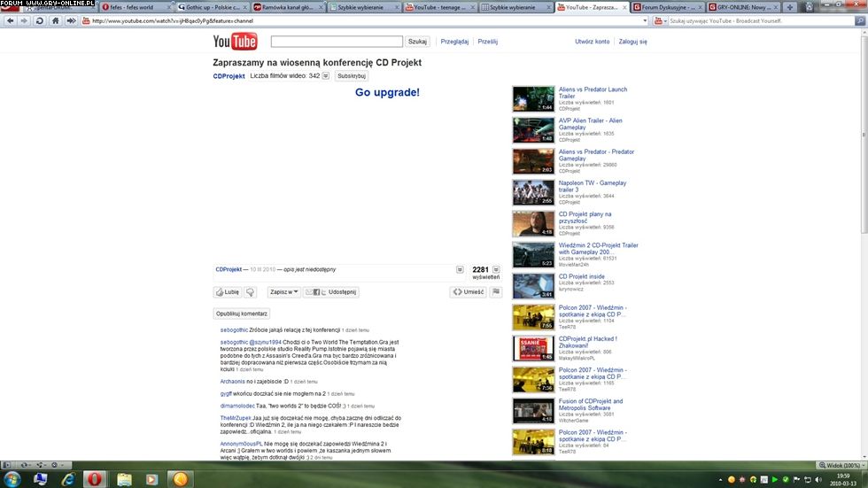Screen dimensions: 868x488
Task: Click the YouTube search input field
Action: tap(337, 42)
